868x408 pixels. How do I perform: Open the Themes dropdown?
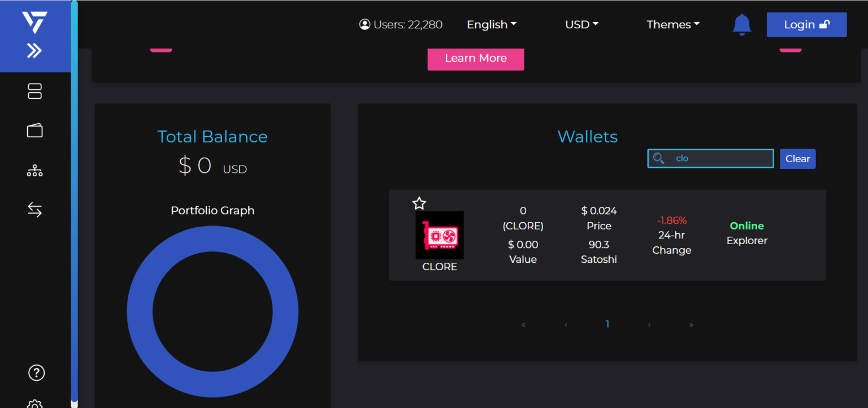point(672,24)
